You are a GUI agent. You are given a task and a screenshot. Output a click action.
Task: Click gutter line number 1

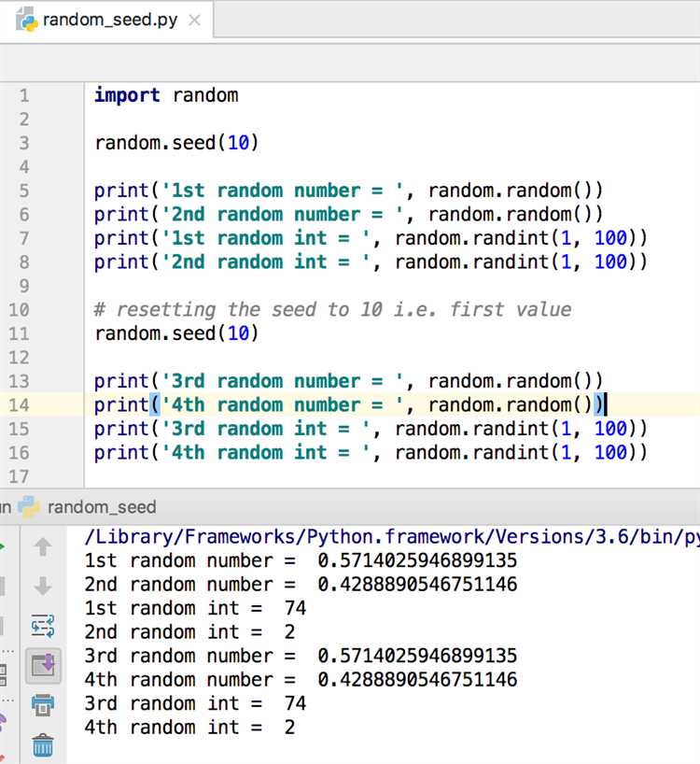[24, 95]
